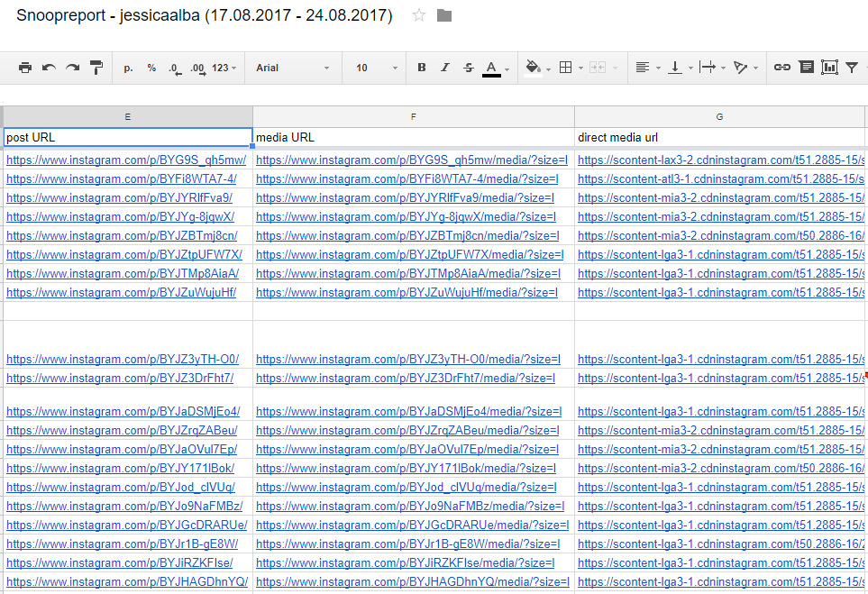This screenshot has height=594, width=868.
Task: Open post link BYJYRlfFva9
Action: pos(119,197)
